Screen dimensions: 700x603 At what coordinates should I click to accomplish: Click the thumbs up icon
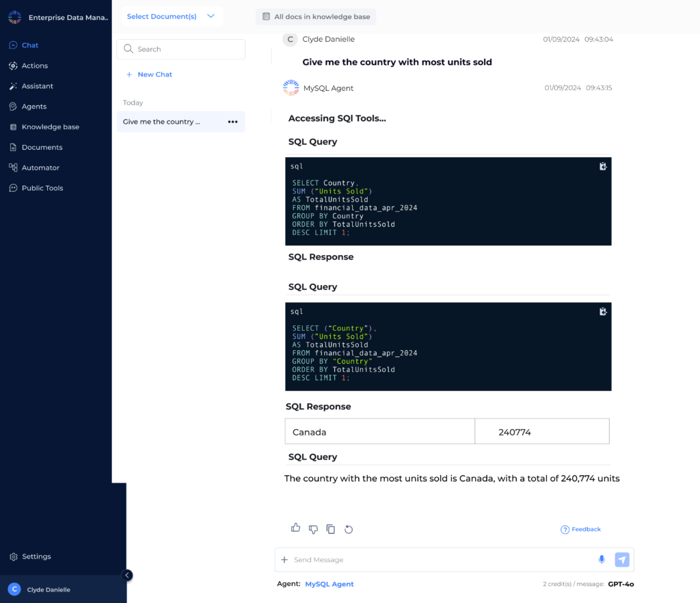pos(295,528)
